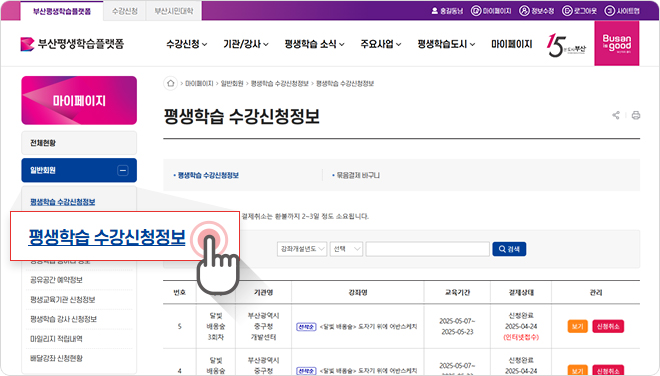Expand the 평생학습 소식 main menu
Viewport: 660px width, 376px height.
pyautogui.click(x=314, y=44)
